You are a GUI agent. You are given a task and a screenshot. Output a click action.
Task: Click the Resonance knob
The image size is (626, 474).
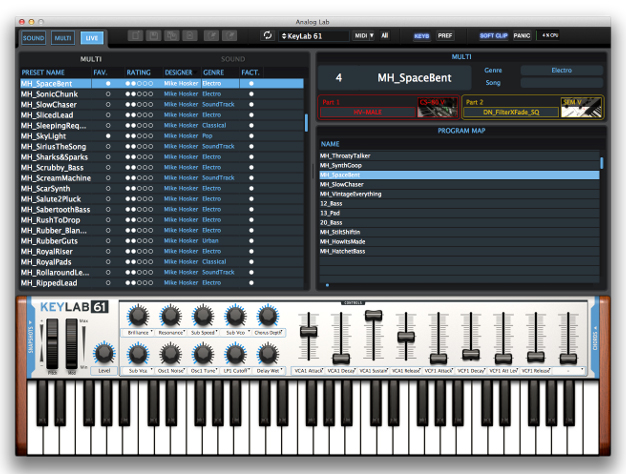tap(170, 316)
